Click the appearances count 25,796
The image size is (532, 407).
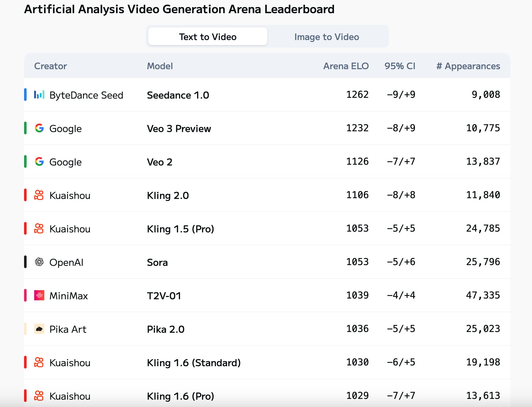[483, 262]
